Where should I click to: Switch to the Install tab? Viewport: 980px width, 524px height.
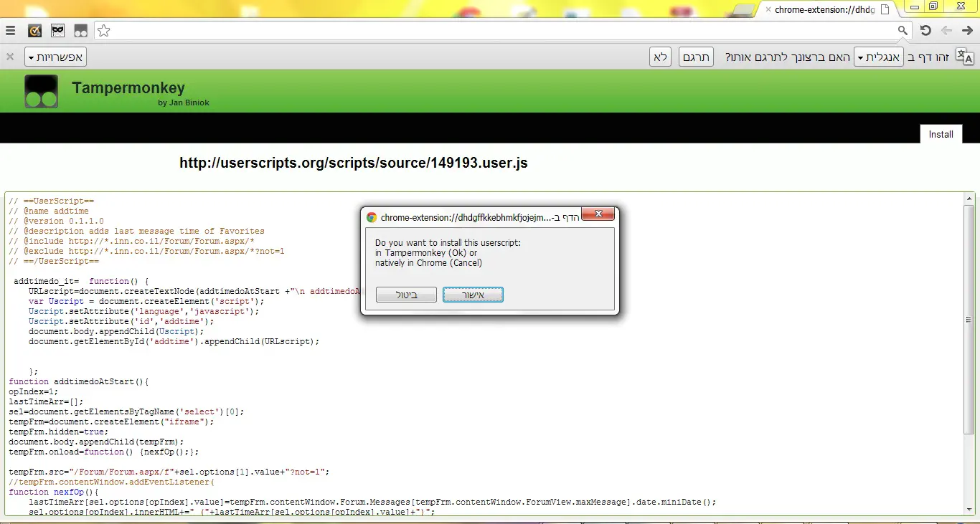click(x=941, y=134)
